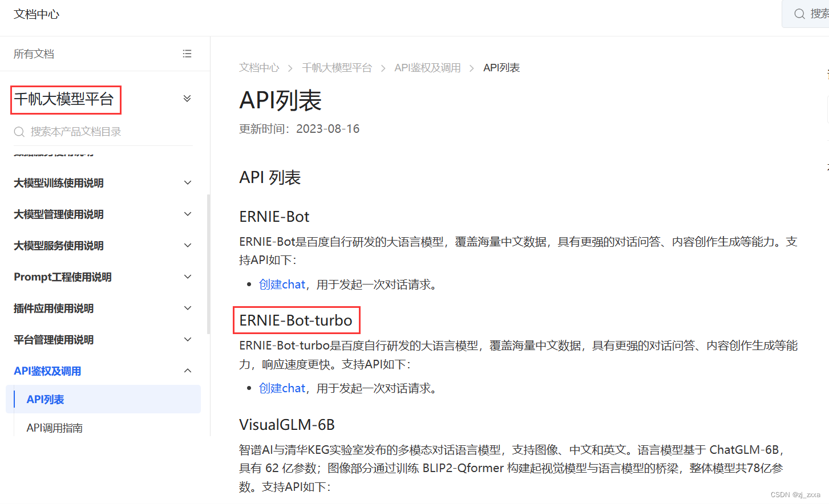Screen dimensions: 829x504
Task: Expand the 大模型管理使用说明 section chevron
Action: point(188,214)
